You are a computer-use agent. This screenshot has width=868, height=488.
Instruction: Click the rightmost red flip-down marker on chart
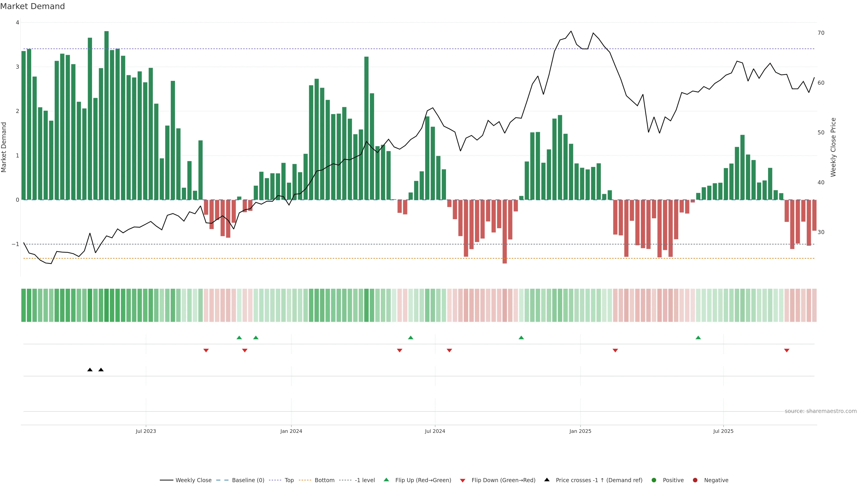pos(786,351)
